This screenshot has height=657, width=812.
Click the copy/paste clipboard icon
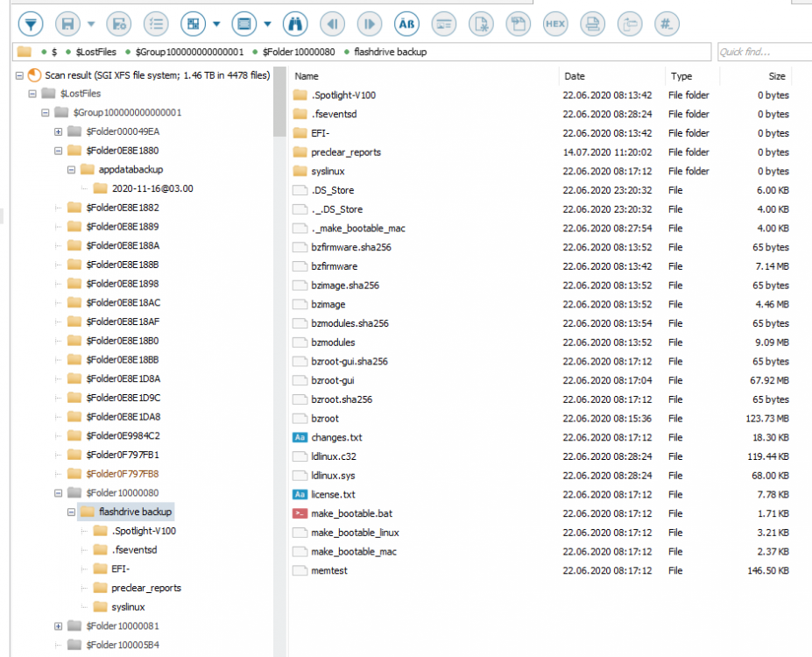tap(518, 24)
